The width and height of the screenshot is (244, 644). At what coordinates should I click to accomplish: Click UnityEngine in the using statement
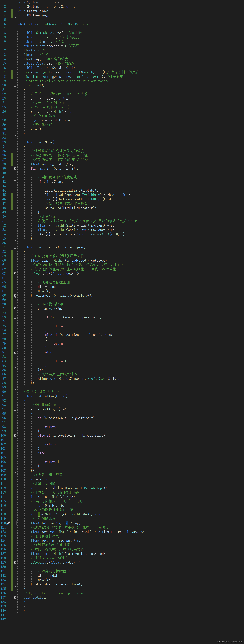point(37,11)
